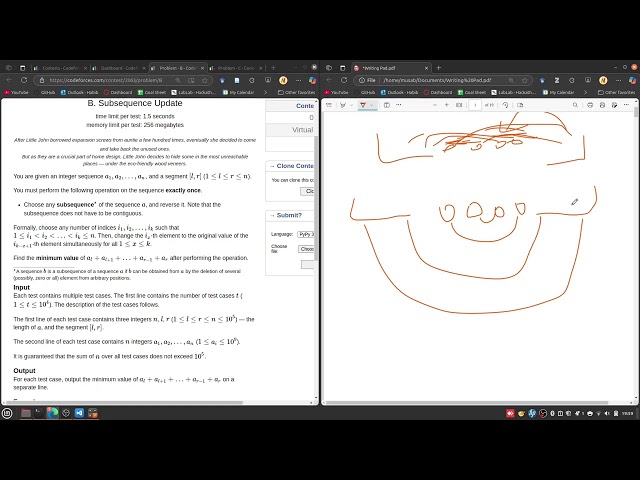Favorite the PDF page with star icon
This screenshot has height=480, width=640.
(525, 80)
